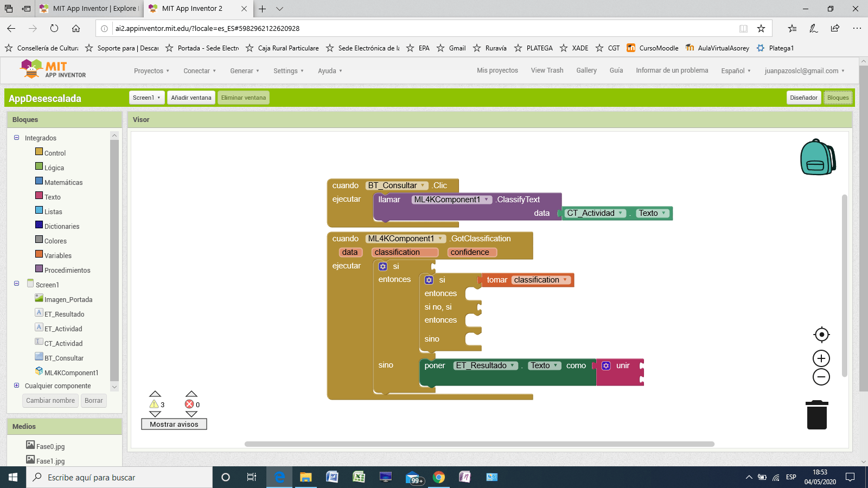Click the red error count icon
Screen dimensions: 868x488
click(189, 404)
